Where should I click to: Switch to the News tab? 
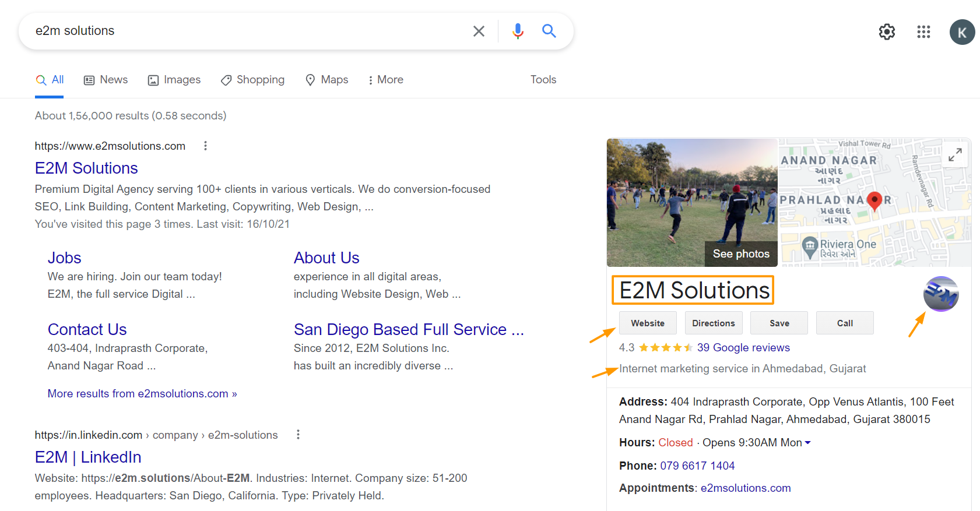tap(106, 80)
